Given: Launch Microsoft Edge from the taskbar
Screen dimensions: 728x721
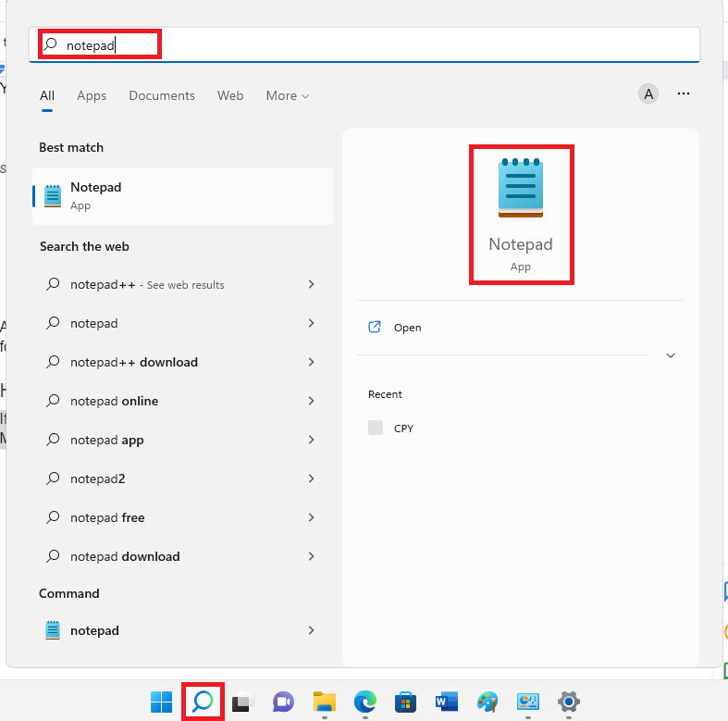Looking at the screenshot, I should (365, 702).
